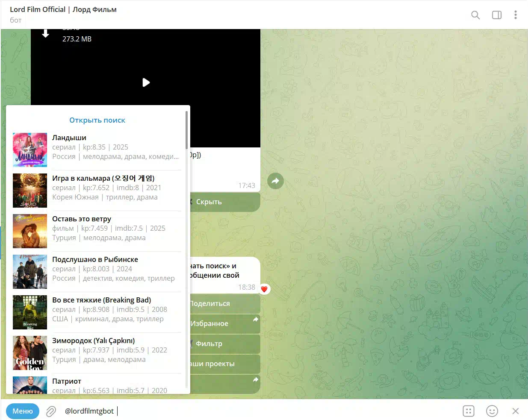
Task: Open the bot commands keyboard icon
Action: [x=469, y=411]
